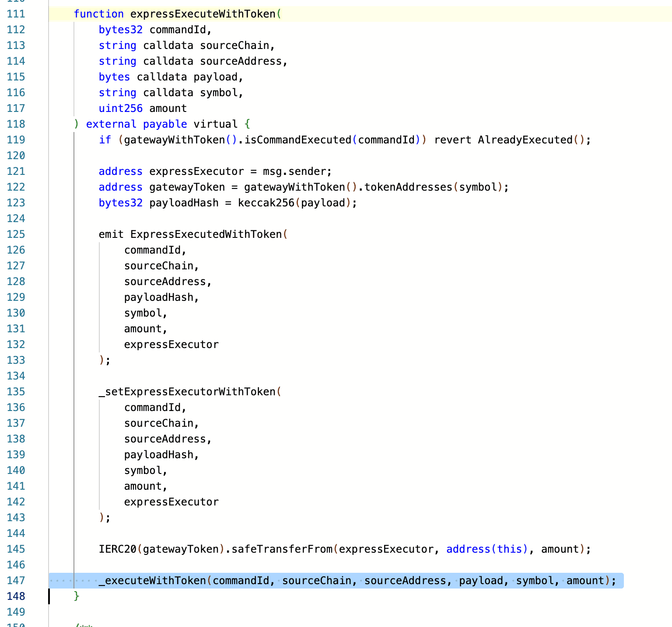Click sourceAddress argument on line 138

165,439
